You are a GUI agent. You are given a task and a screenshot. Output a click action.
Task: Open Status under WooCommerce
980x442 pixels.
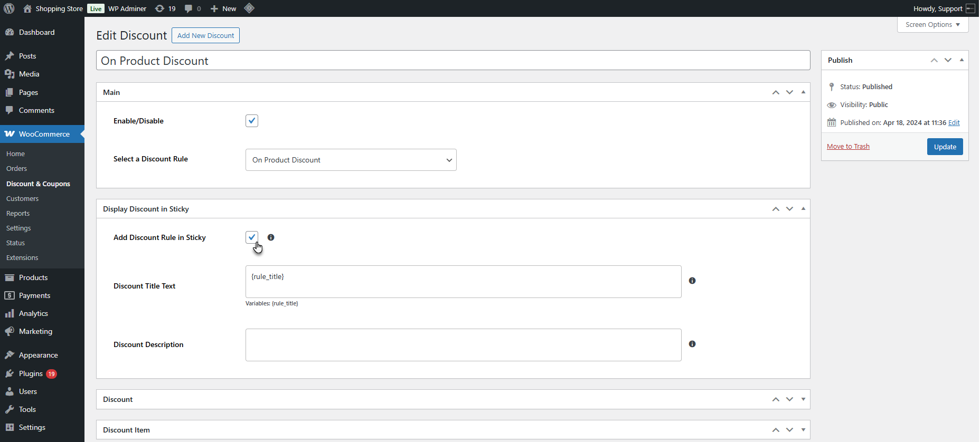coord(15,243)
